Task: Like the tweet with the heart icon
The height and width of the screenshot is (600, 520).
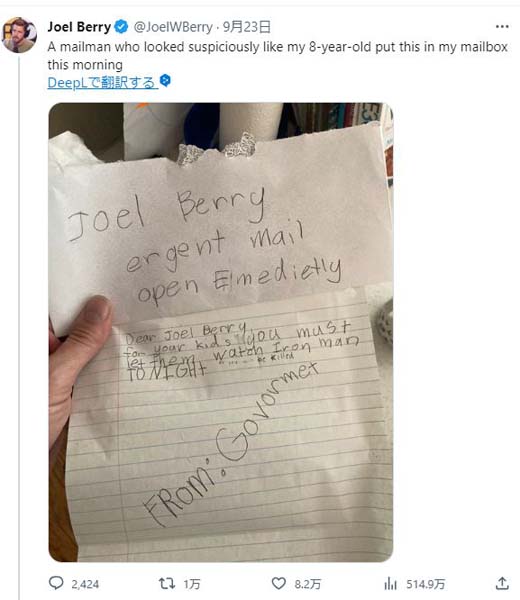Action: [279, 584]
